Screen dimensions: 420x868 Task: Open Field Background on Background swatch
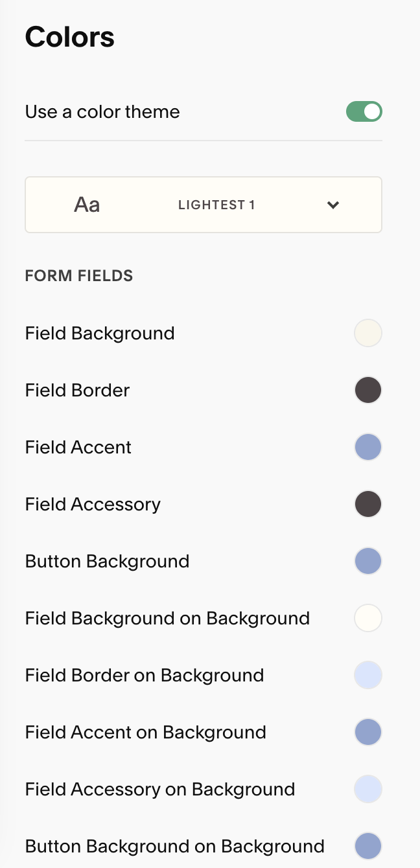[368, 619]
